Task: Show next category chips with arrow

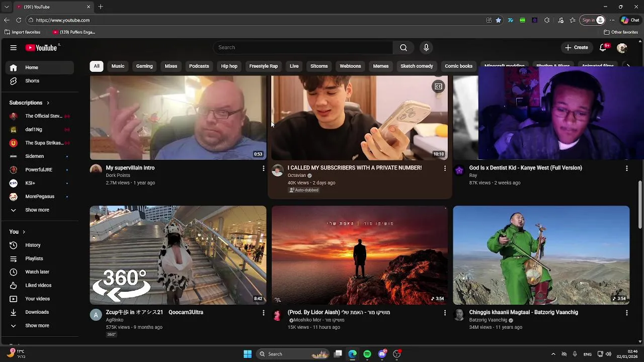Action: tap(627, 66)
